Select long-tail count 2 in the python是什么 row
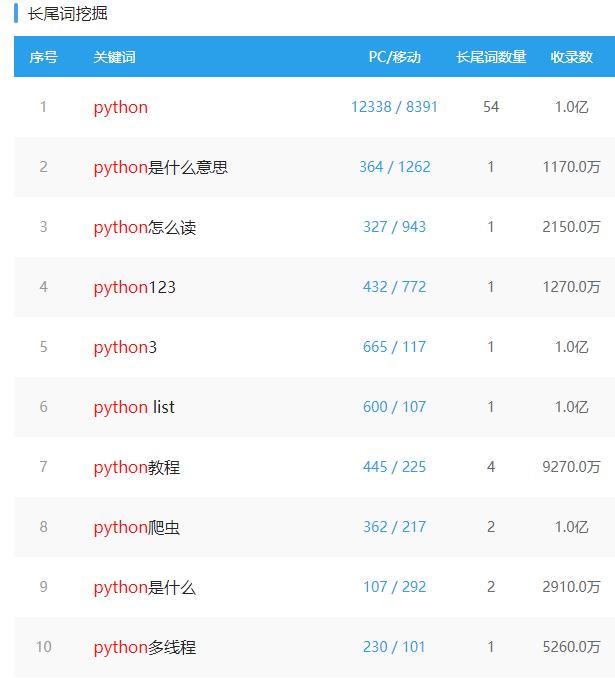Image resolution: width=615 pixels, height=678 pixels. (491, 587)
